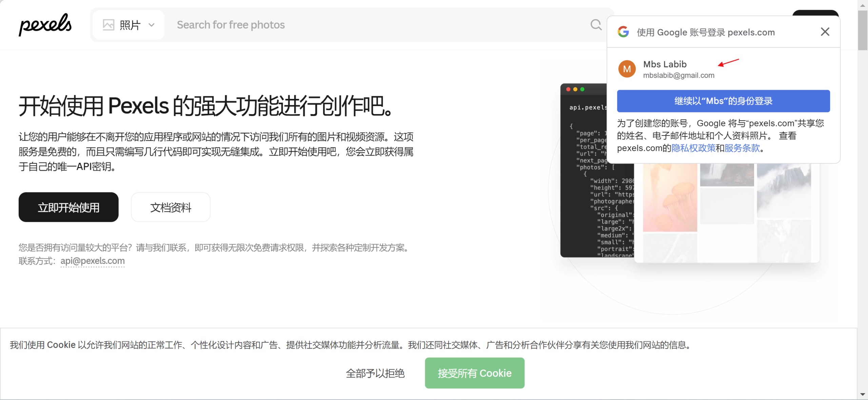Screen dimensions: 868x400
Task: Click the Mbs Labib account avatar circle
Action: (x=627, y=69)
